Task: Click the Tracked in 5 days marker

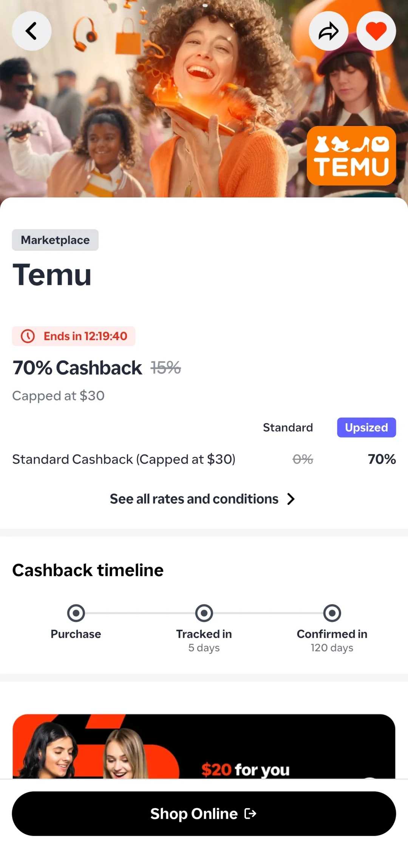Action: [x=204, y=613]
